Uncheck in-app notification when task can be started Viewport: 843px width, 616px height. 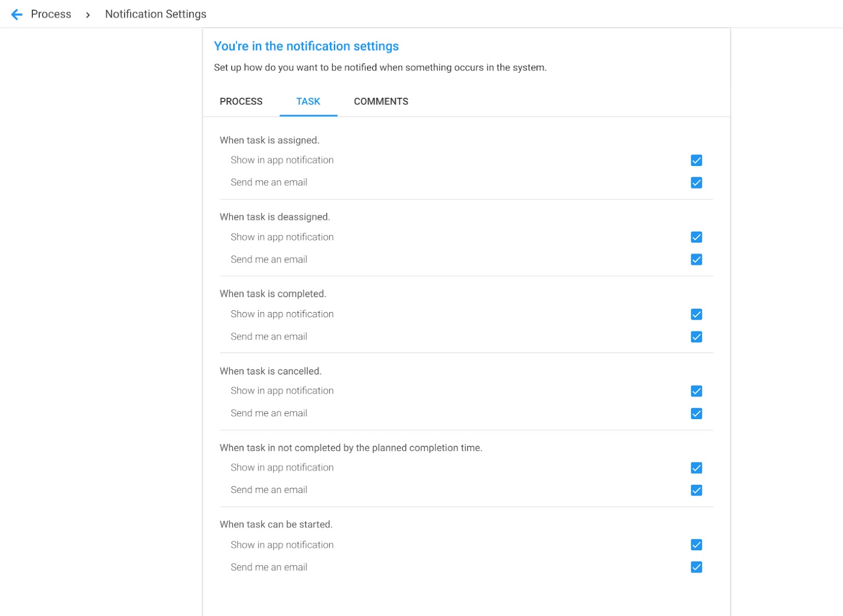[x=696, y=544]
